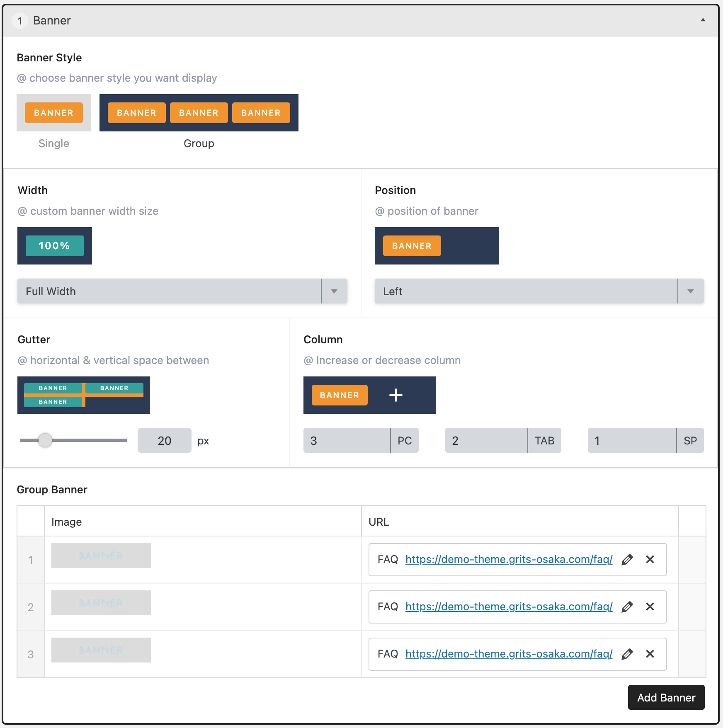
Task: Remove the second row's FAQ link
Action: [650, 607]
